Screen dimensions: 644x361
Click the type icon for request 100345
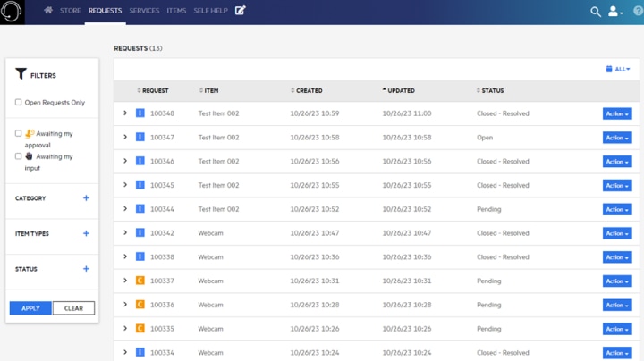point(140,185)
